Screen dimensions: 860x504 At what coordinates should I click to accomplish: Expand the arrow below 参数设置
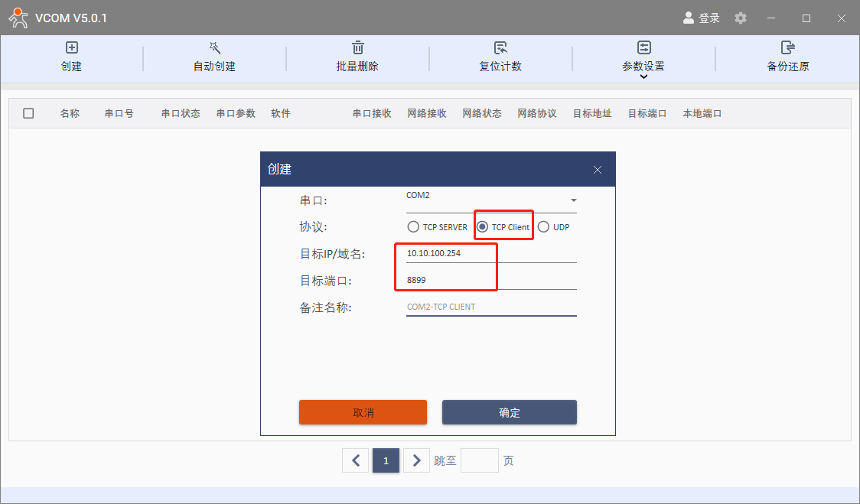coord(643,76)
